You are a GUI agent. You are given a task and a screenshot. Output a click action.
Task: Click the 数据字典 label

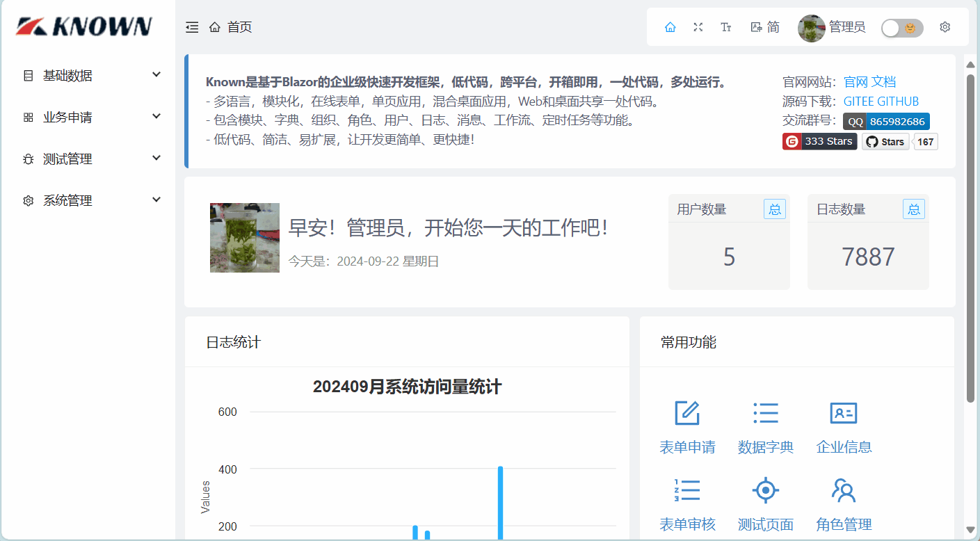click(766, 447)
